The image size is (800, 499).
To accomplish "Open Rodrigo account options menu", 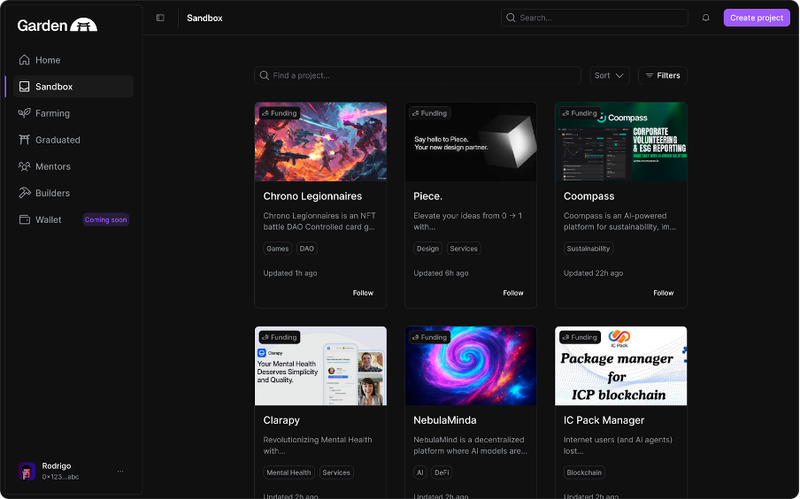I will pyautogui.click(x=120, y=471).
